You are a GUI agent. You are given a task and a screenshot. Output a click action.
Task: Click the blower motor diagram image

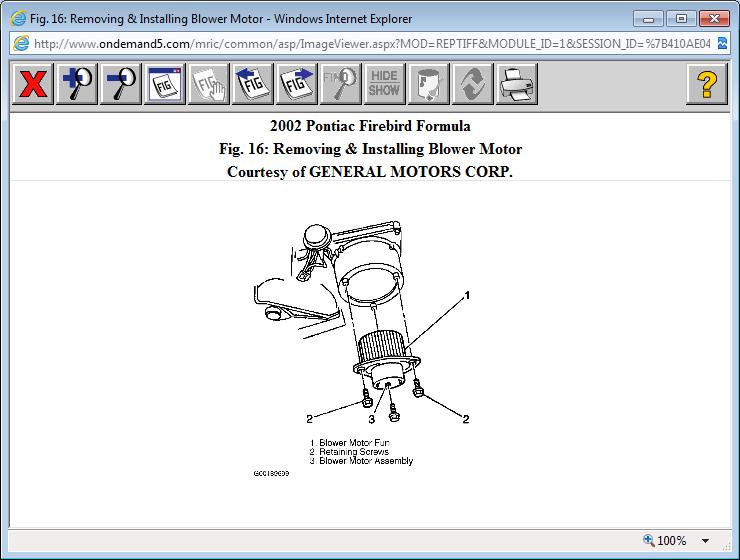(362, 348)
